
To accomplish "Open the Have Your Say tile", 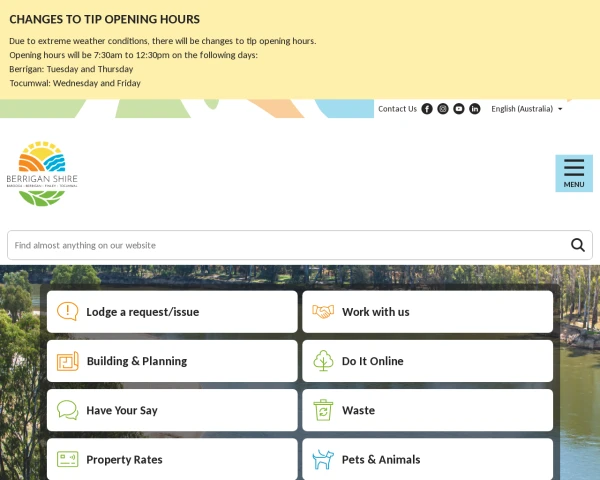I will coord(172,410).
